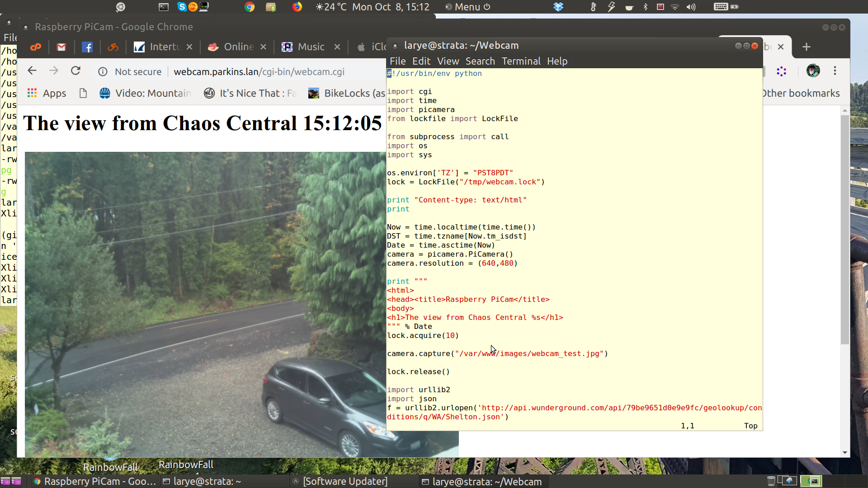Open the panel Menu button
This screenshot has width=868, height=488.
point(467,7)
